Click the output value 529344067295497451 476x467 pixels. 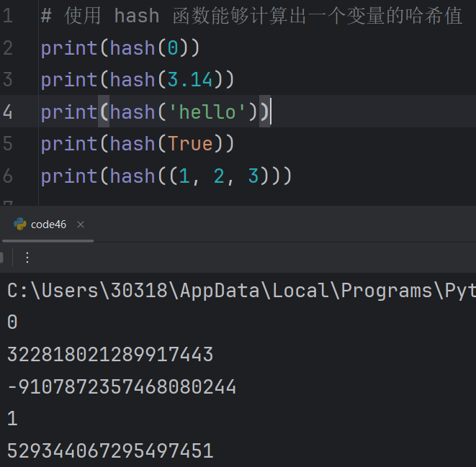(110, 451)
